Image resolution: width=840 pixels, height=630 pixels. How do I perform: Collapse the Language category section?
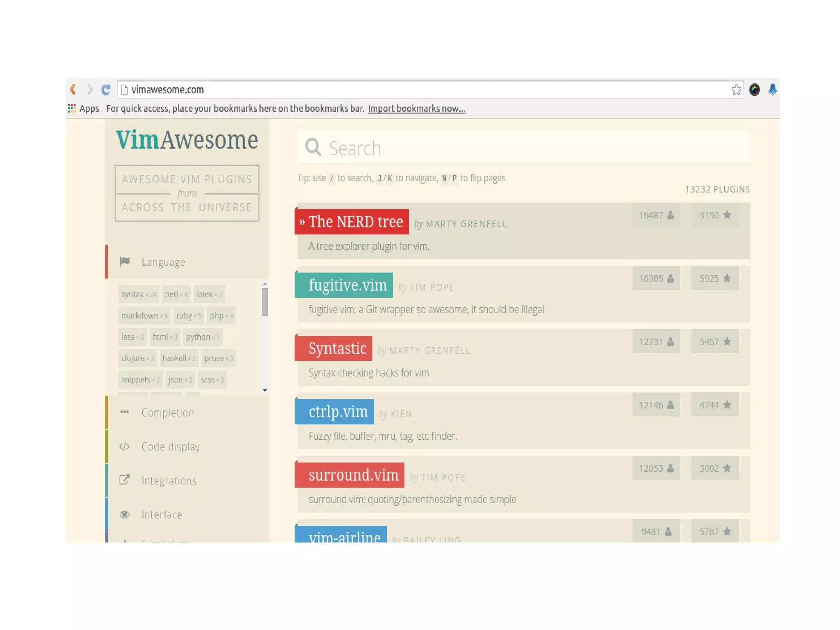[x=163, y=262]
